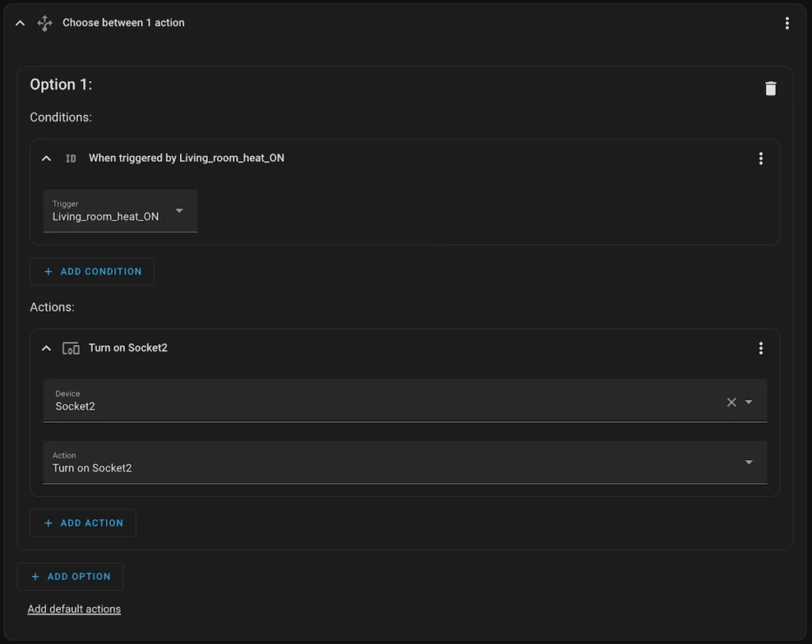Image resolution: width=812 pixels, height=644 pixels.
Task: Open the Trigger dropdown showing Living_room_heat_ON
Action: pyautogui.click(x=120, y=211)
